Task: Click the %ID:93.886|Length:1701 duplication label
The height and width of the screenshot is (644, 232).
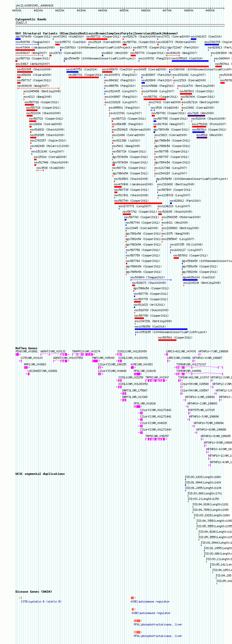Action: point(205,493)
